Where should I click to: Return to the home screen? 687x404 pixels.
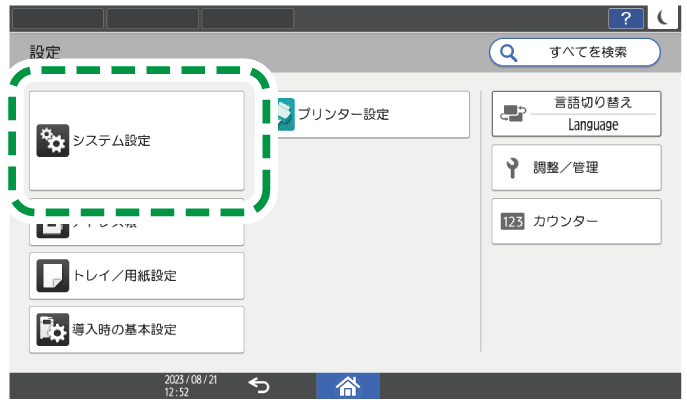(348, 386)
